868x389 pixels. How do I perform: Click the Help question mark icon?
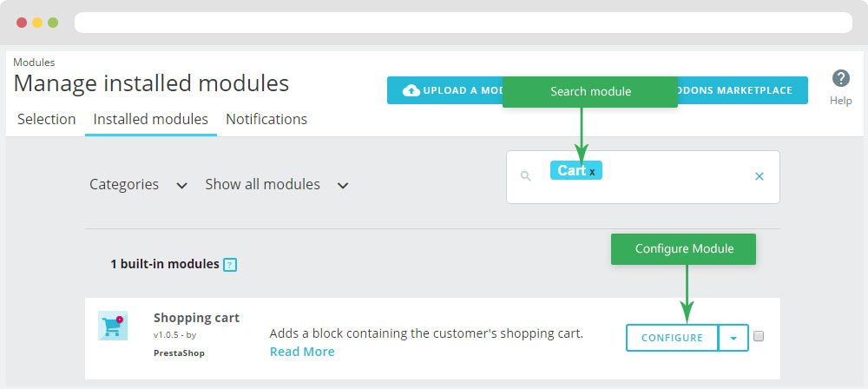pos(840,79)
